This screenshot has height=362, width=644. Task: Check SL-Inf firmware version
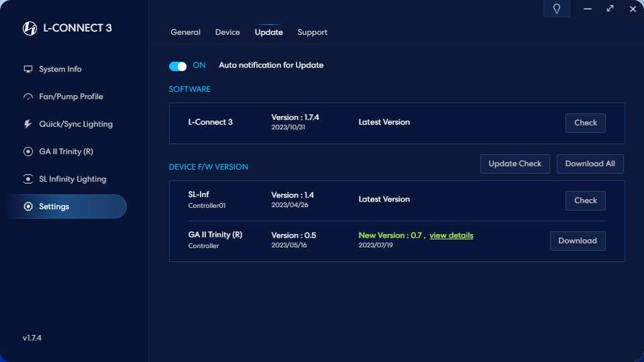pos(585,200)
